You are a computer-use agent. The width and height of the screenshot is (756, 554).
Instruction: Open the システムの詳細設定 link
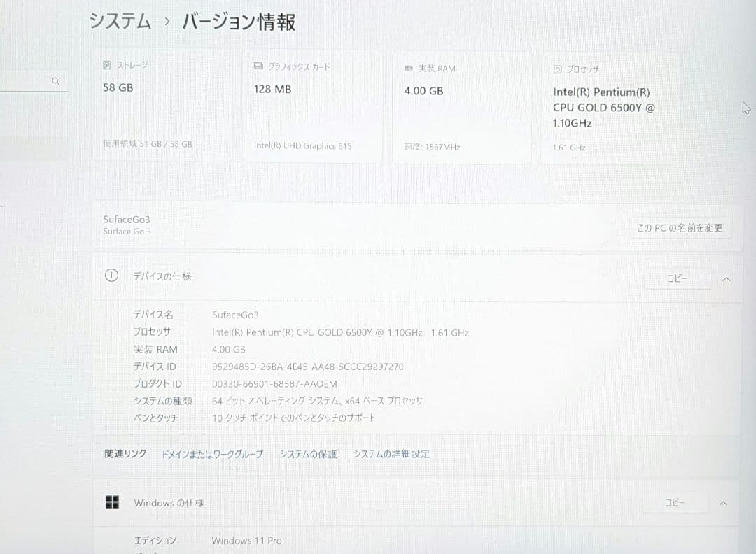tap(391, 454)
